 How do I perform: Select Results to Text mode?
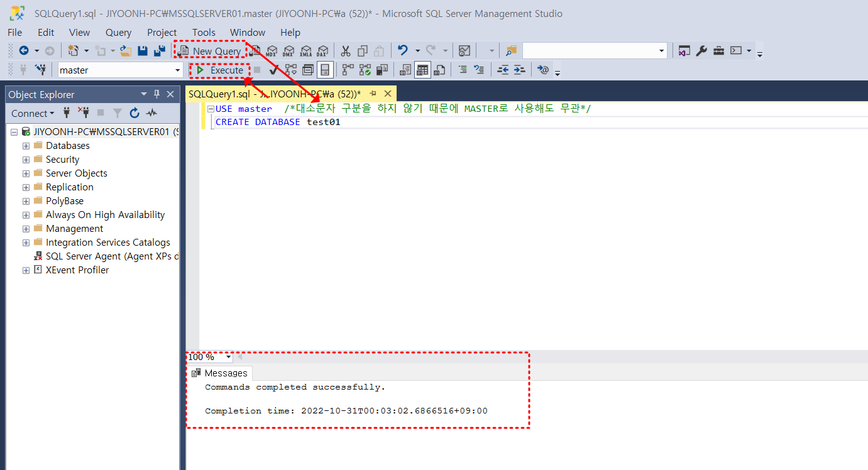[x=405, y=70]
